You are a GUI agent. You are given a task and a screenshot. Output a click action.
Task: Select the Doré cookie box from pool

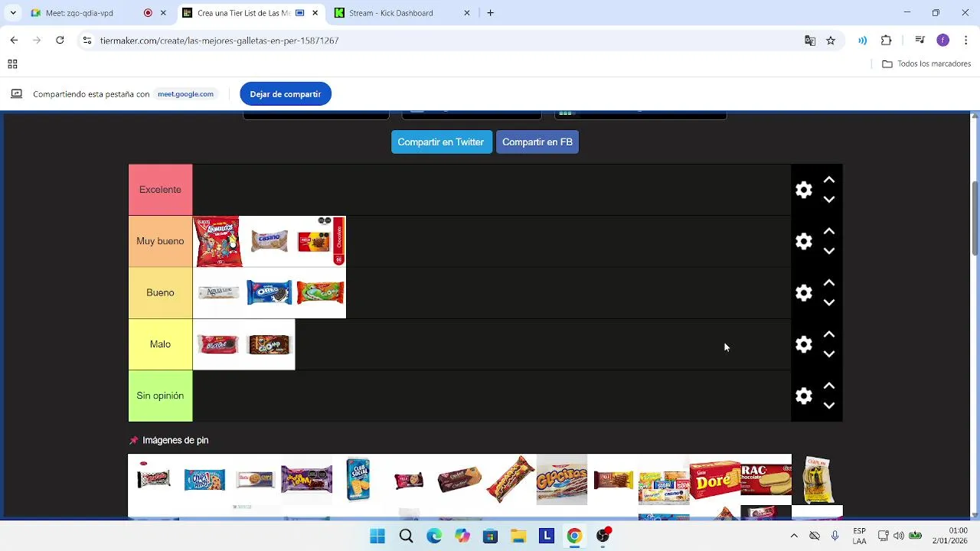(715, 480)
